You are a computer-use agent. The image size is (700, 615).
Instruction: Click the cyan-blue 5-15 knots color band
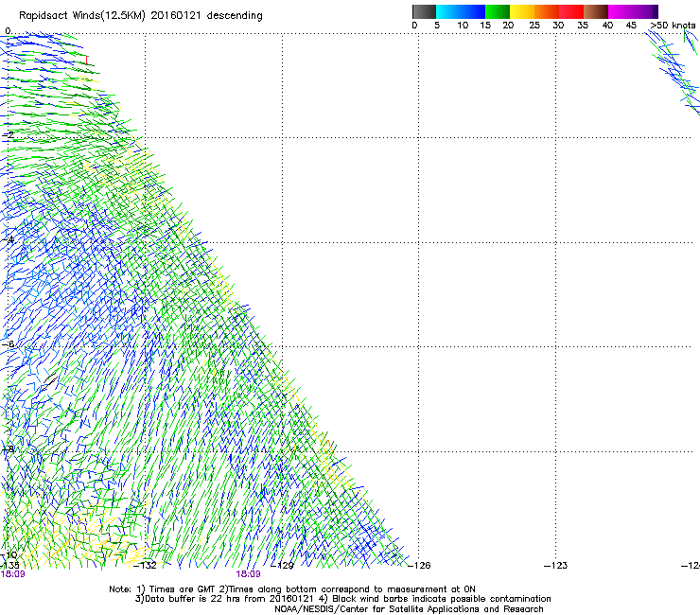point(461,11)
